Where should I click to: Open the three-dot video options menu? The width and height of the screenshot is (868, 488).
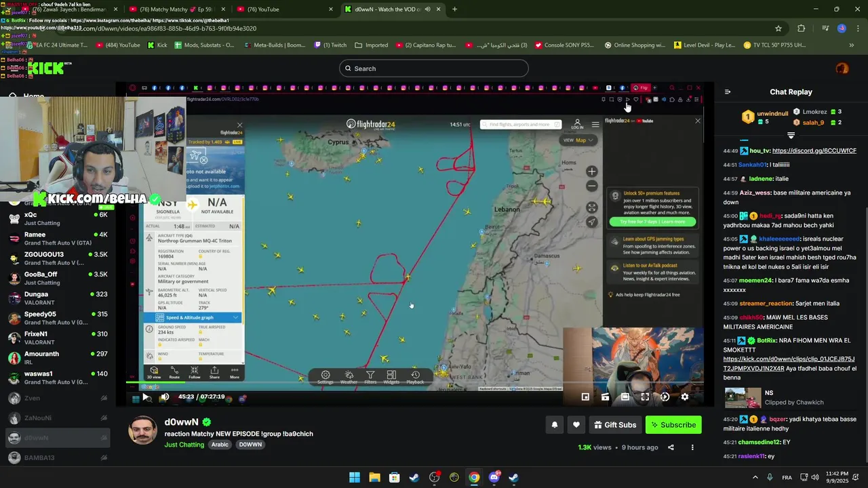click(692, 447)
